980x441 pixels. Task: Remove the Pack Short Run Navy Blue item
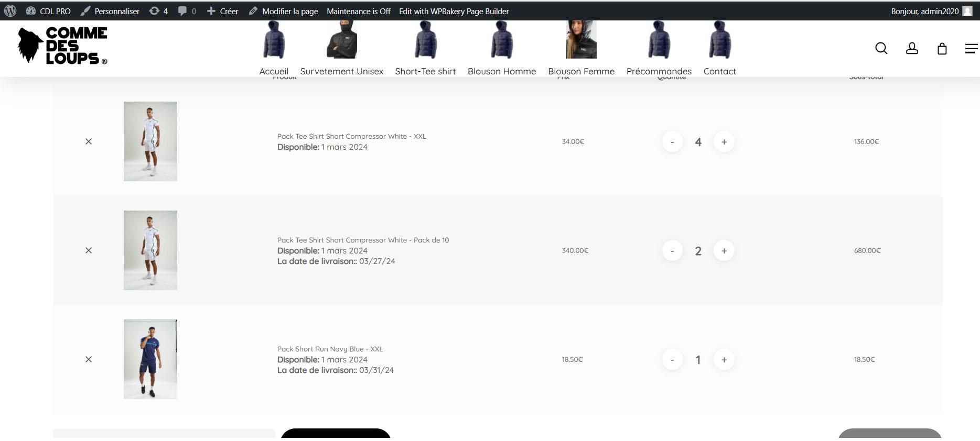(x=89, y=359)
